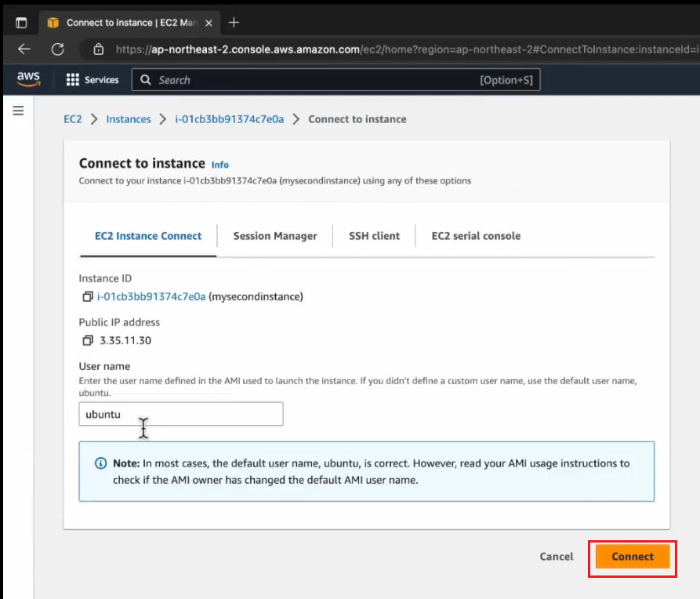Open a new browser tab with the plus
Screen dimensions: 700x599
pyautogui.click(x=234, y=22)
